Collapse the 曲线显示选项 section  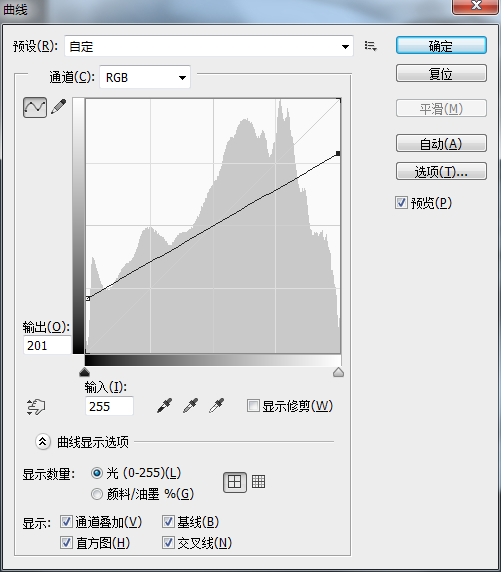(x=43, y=442)
